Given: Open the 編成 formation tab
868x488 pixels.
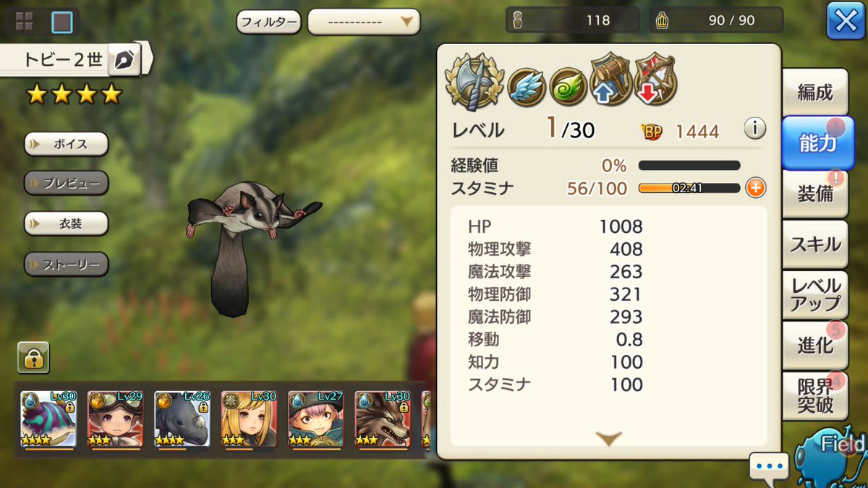Looking at the screenshot, I should pos(815,93).
